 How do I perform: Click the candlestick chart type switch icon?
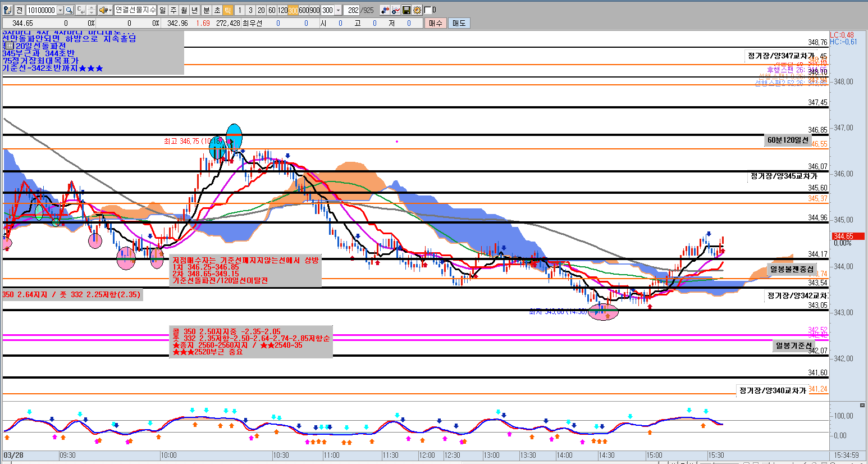click(385, 10)
